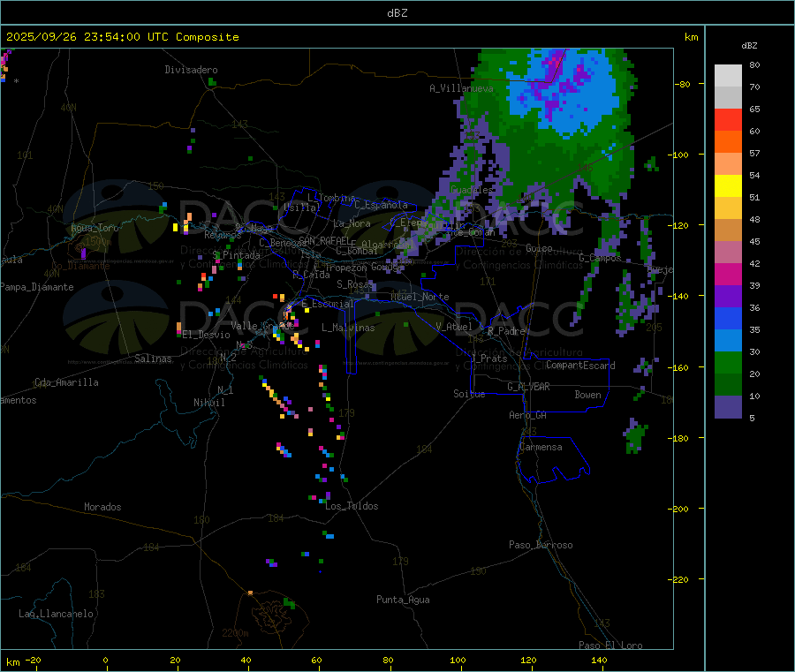The height and width of the screenshot is (672, 795).
Task: Click the Guadales map label
Action: tap(472, 190)
